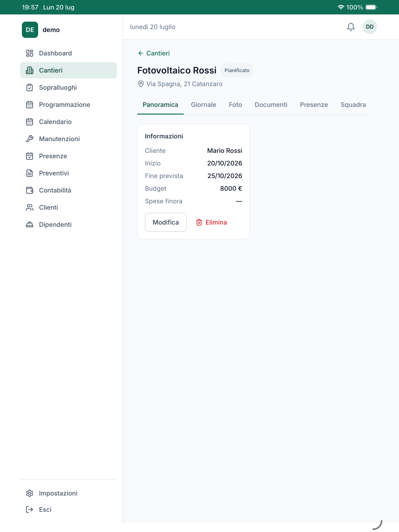This screenshot has width=399, height=532.
Task: Click the green DE company logo
Action: pos(30,30)
